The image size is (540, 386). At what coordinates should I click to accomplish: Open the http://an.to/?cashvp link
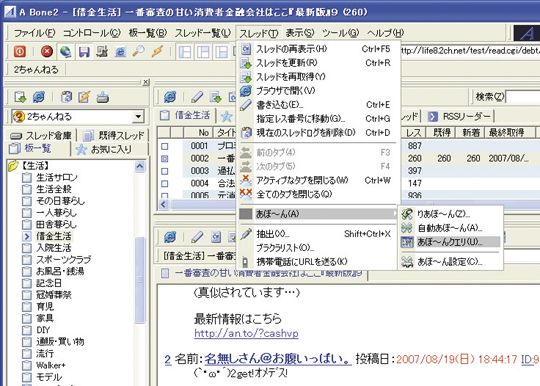point(246,333)
